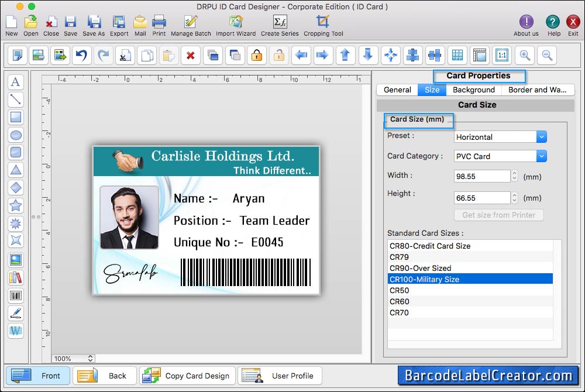Click the red Delete X icon
585x392 pixels.
[x=191, y=56]
